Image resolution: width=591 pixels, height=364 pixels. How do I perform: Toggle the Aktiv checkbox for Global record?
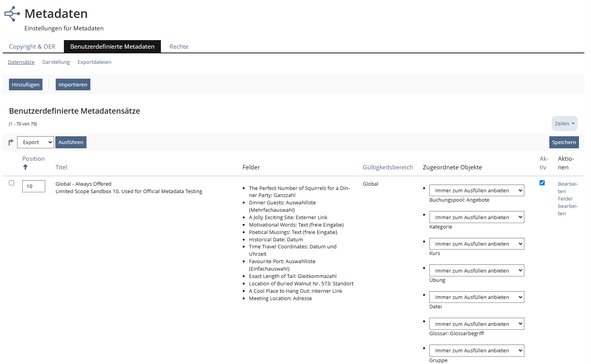point(542,183)
